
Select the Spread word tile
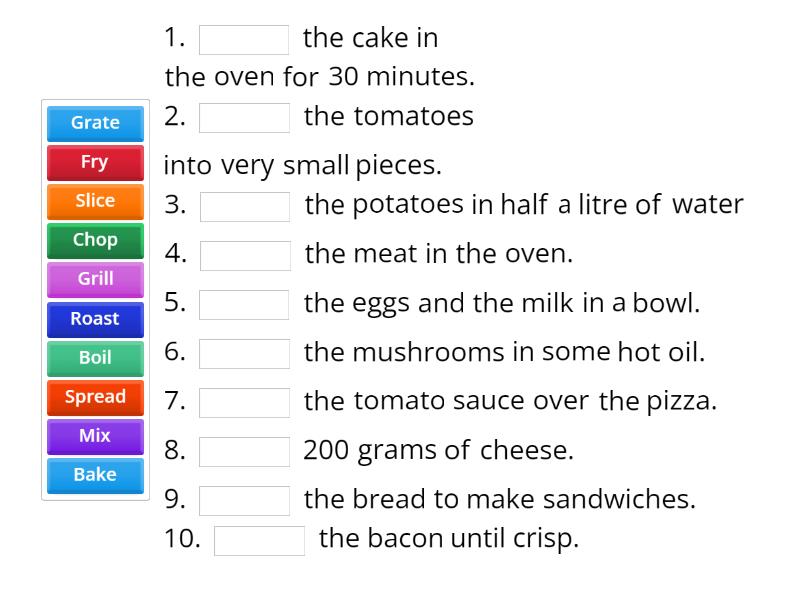[x=95, y=397]
